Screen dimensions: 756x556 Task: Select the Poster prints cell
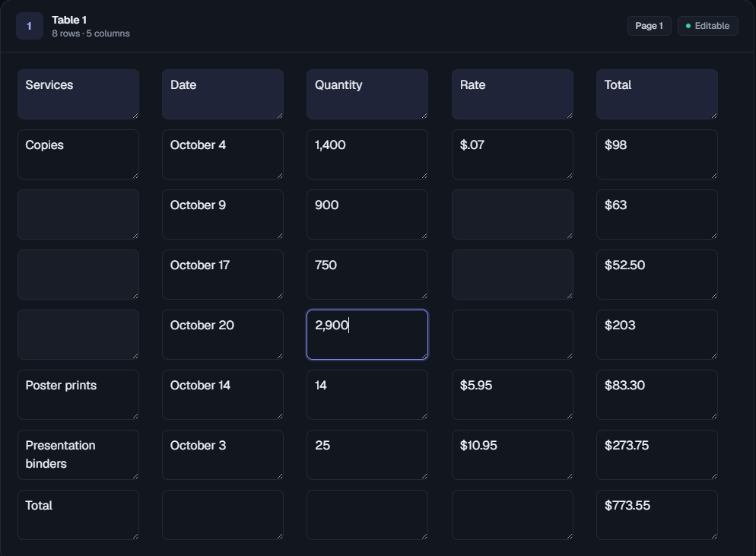78,395
